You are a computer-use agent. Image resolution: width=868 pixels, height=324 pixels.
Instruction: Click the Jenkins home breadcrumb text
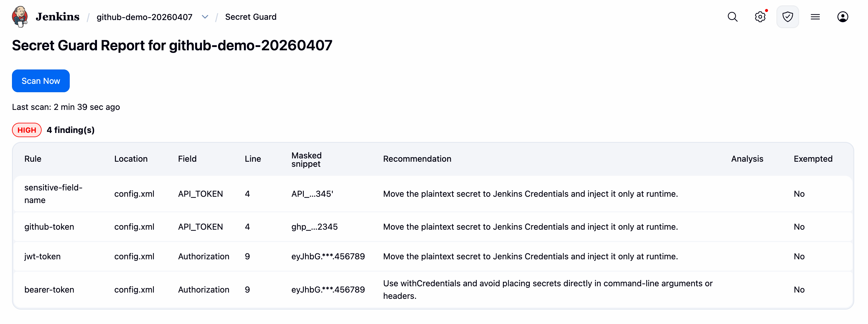pyautogui.click(x=58, y=17)
